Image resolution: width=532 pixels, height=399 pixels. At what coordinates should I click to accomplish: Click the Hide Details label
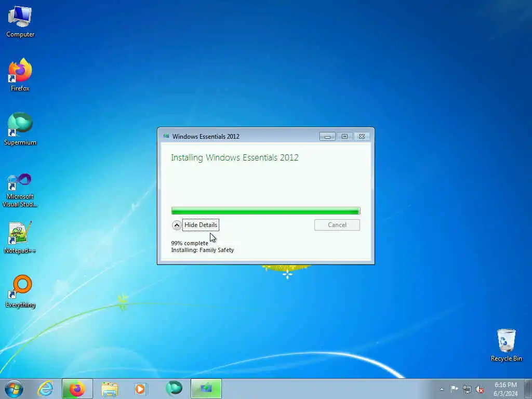[x=201, y=225]
